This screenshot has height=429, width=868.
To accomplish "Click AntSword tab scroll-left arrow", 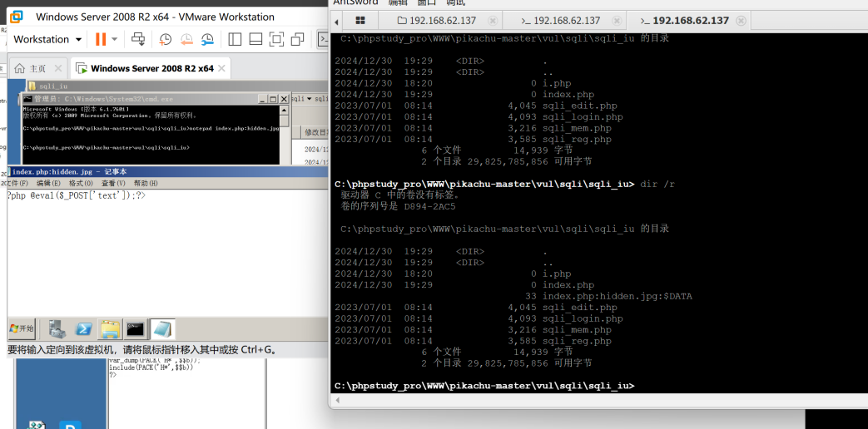I will [x=337, y=21].
